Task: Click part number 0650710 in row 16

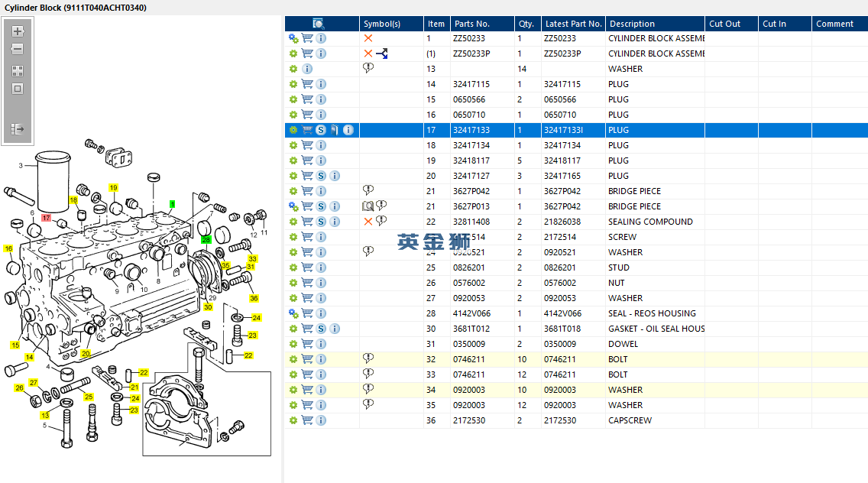Action: [469, 115]
